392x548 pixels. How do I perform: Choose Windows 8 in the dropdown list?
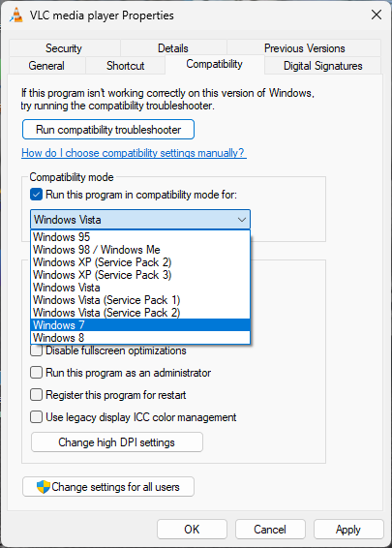[x=140, y=338]
